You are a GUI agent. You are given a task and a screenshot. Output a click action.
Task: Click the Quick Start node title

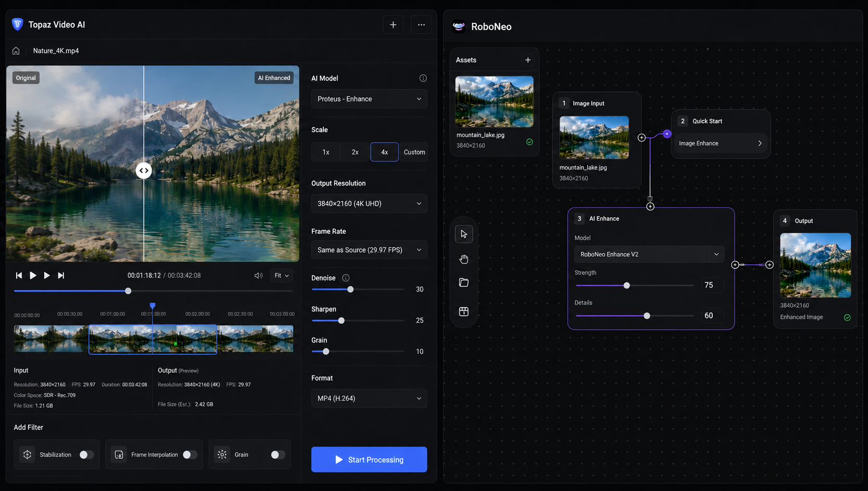coord(707,121)
